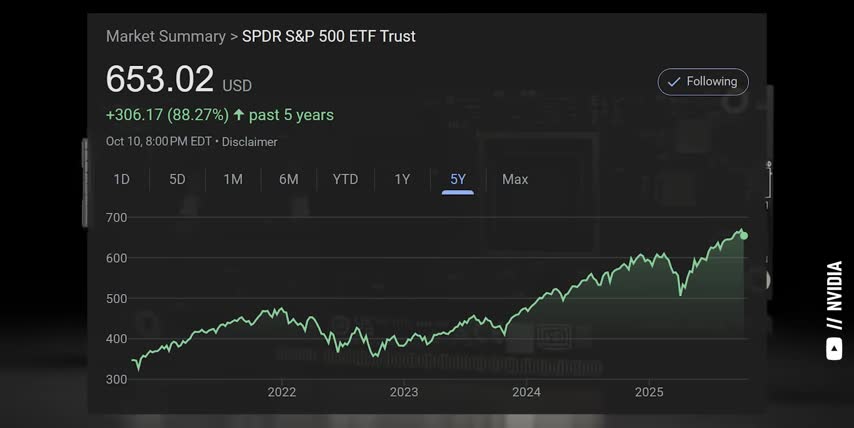Viewport: 854px width, 428px height.
Task: Click the green up arrow near past 5 years
Action: (239, 115)
